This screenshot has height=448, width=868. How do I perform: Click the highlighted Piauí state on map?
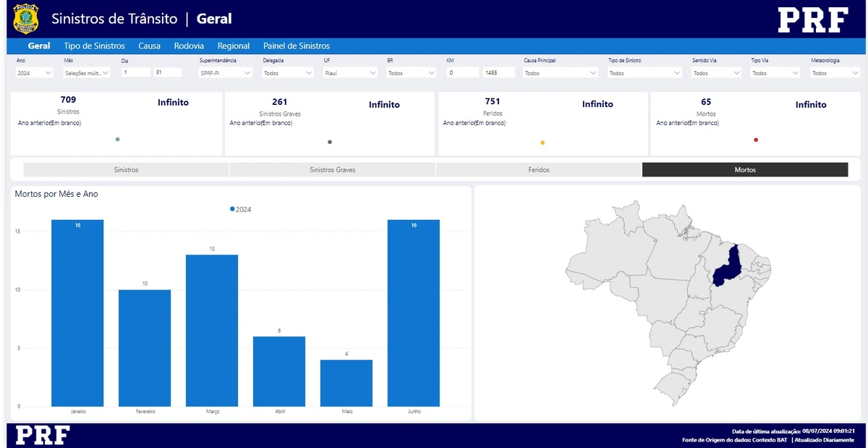coord(731,266)
